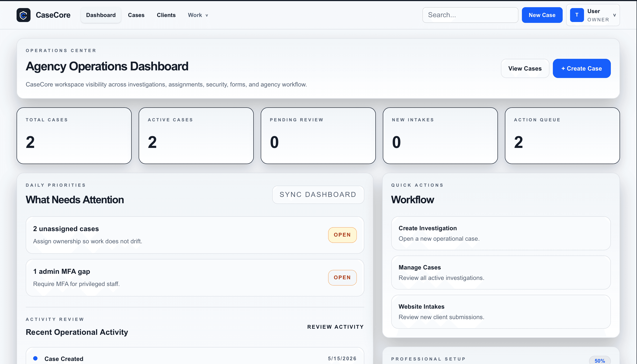Viewport: 637px width, 364px height.
Task: Open the admin MFA gap OPEN badge
Action: point(342,278)
